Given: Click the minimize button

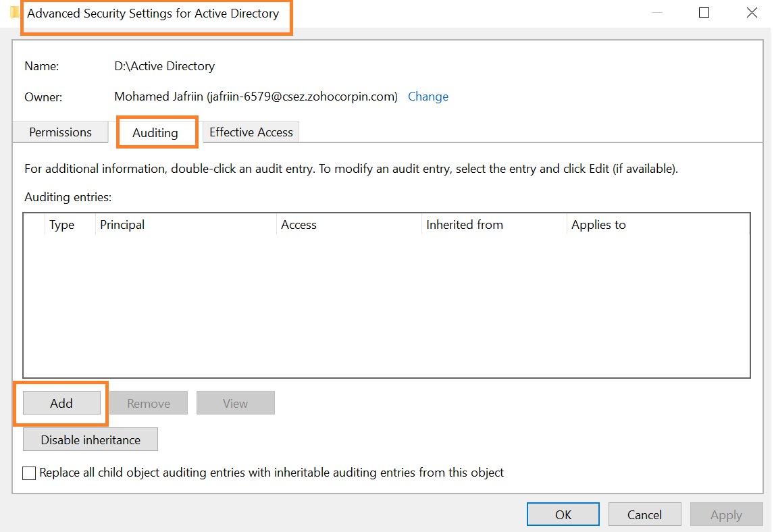Looking at the screenshot, I should click(656, 12).
